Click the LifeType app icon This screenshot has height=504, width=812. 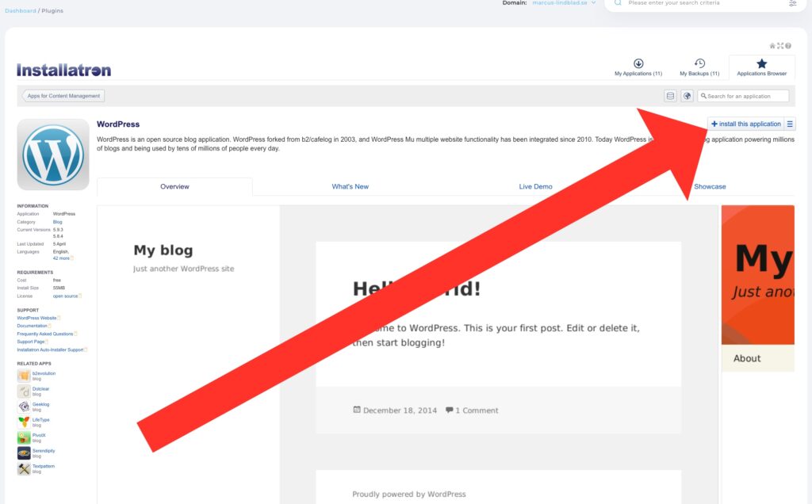(24, 422)
